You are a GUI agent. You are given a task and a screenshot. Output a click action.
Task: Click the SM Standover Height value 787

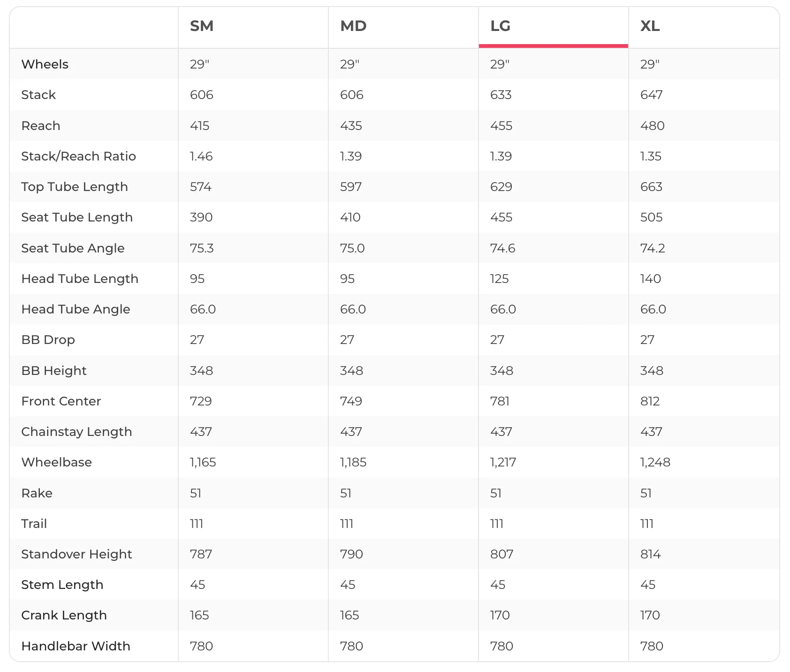click(x=201, y=554)
